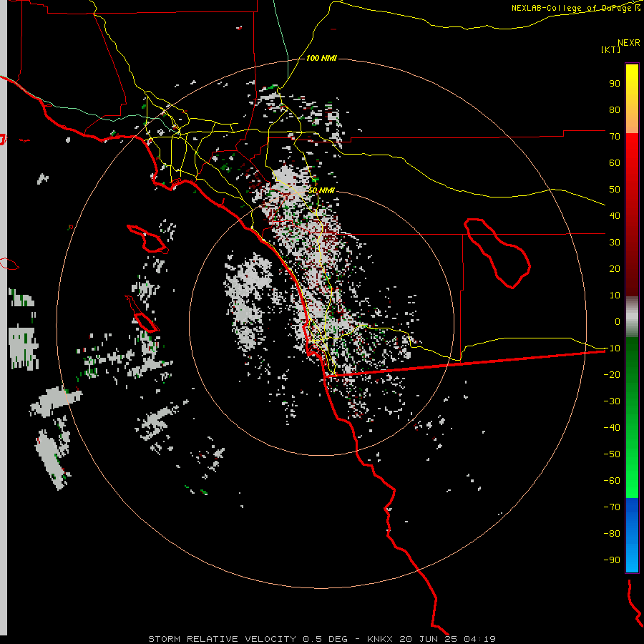Image resolution: width=644 pixels, height=644 pixels.
Task: Click the 50 value on velocity scale
Action: pyautogui.click(x=615, y=190)
